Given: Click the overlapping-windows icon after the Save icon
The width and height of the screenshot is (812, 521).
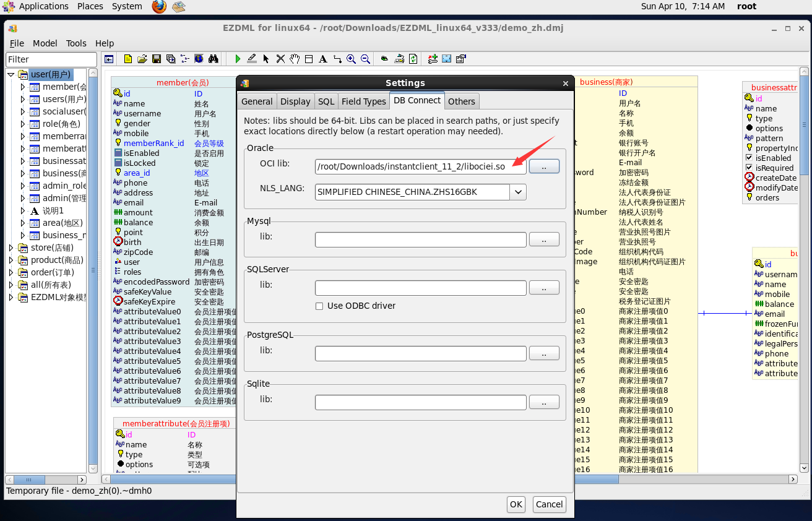Looking at the screenshot, I should (171, 59).
